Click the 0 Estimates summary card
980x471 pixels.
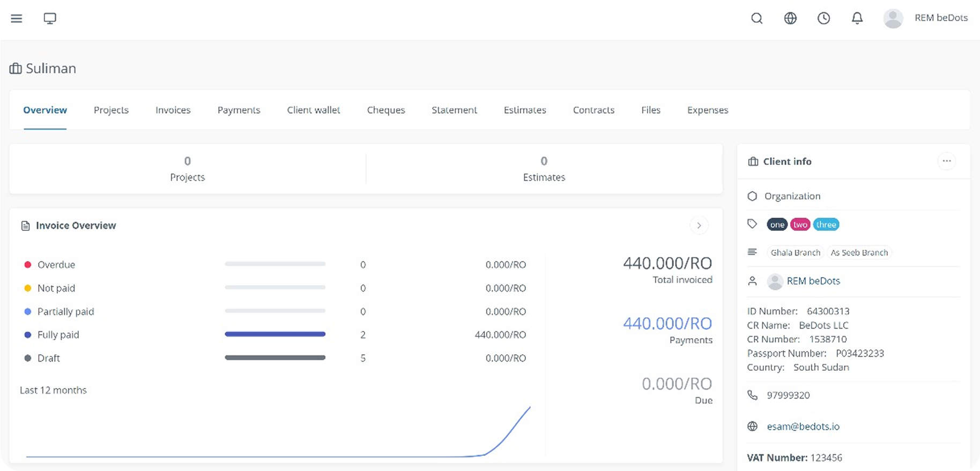(x=544, y=169)
